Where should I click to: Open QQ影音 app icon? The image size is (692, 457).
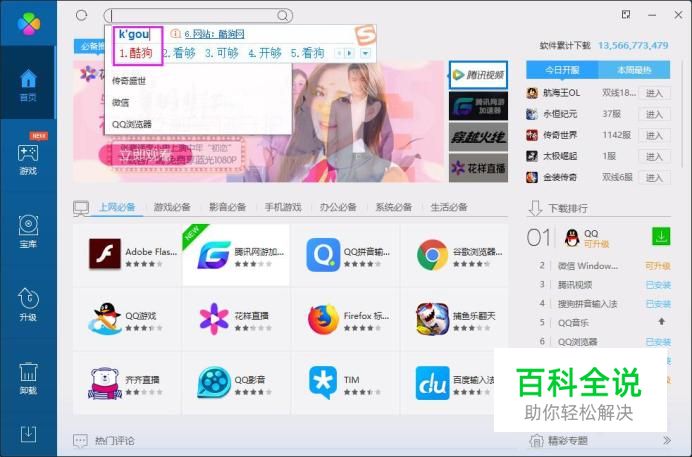point(214,382)
